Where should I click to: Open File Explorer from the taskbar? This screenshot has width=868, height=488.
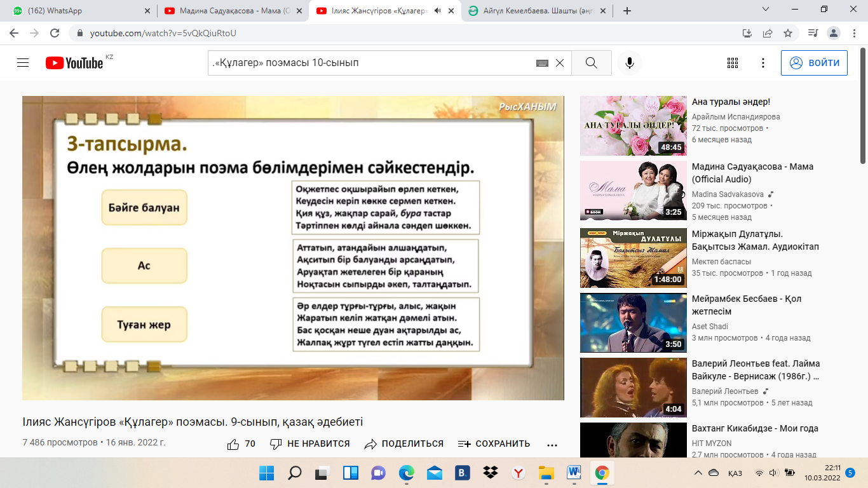546,473
